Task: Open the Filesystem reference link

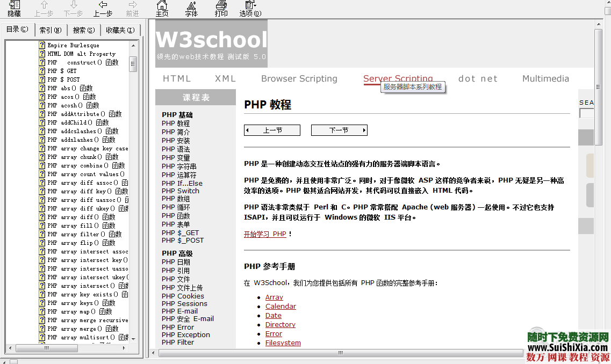Action: coord(283,343)
